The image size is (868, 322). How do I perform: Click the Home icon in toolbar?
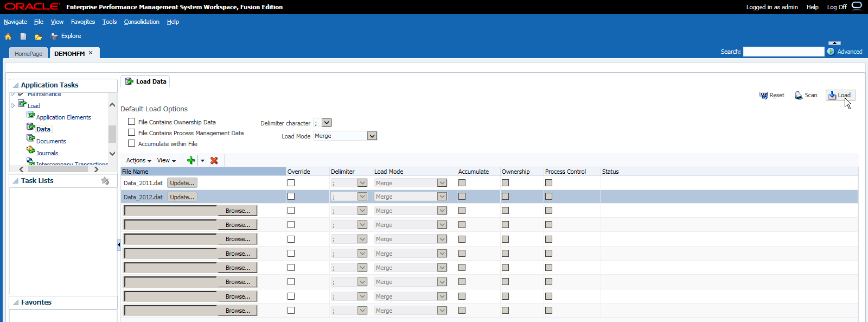click(x=8, y=36)
